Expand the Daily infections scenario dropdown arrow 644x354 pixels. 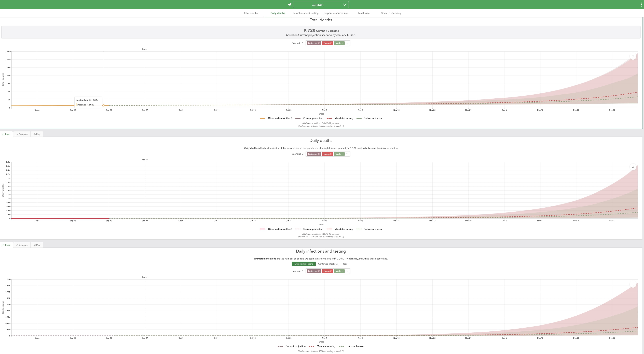(x=347, y=271)
